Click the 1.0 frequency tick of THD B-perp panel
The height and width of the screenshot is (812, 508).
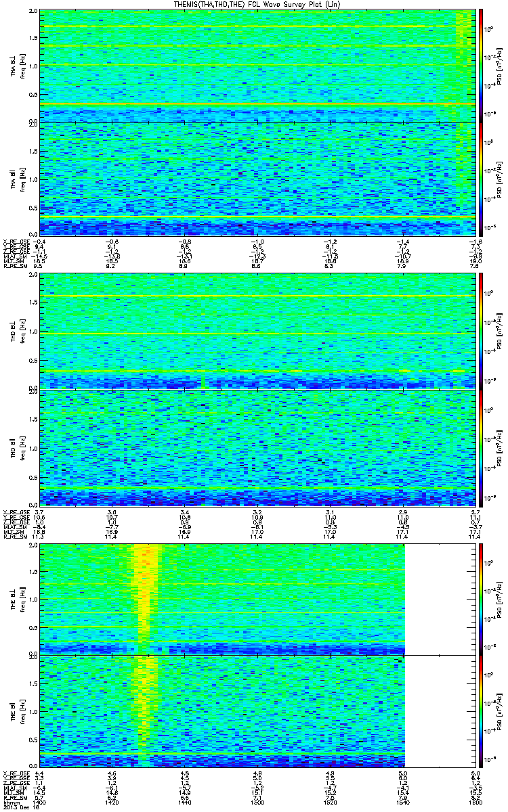coord(33,331)
